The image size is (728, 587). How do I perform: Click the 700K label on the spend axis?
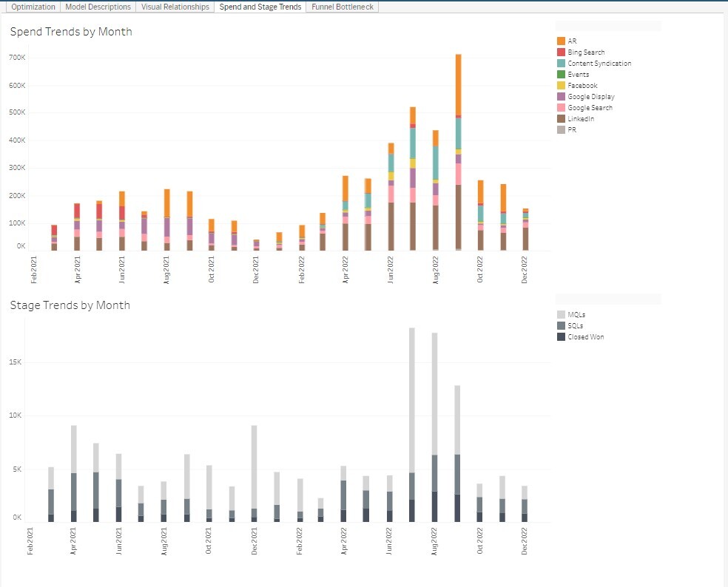(17, 58)
